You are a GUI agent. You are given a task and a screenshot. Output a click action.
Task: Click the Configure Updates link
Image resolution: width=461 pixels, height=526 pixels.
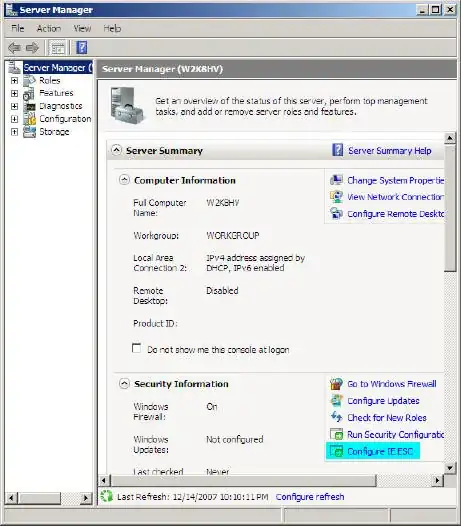[x=383, y=401]
